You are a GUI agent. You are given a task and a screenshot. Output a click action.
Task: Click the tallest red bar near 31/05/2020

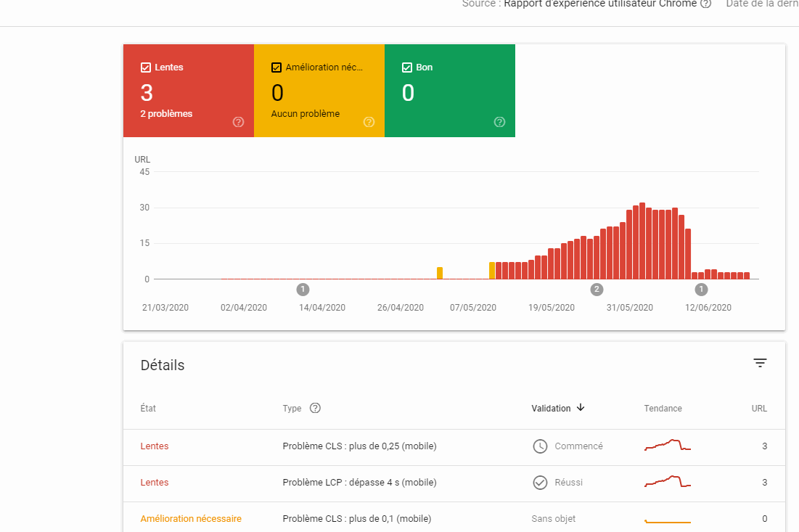tap(641, 241)
